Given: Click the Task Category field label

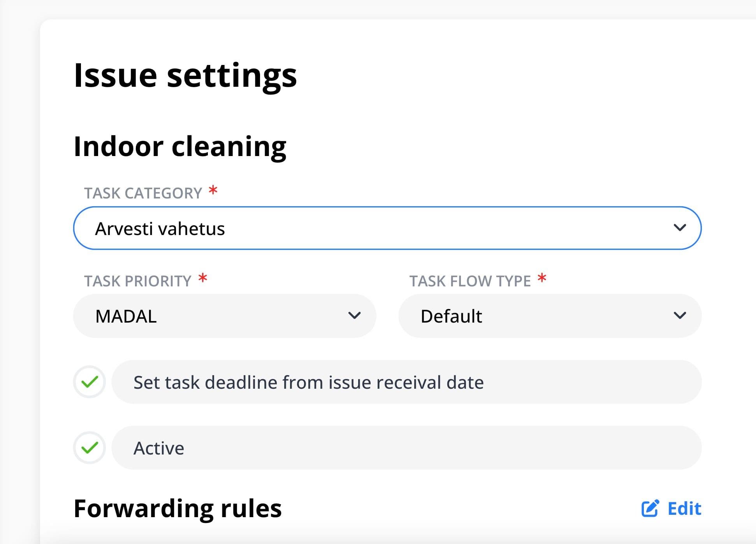Looking at the screenshot, I should 143,193.
